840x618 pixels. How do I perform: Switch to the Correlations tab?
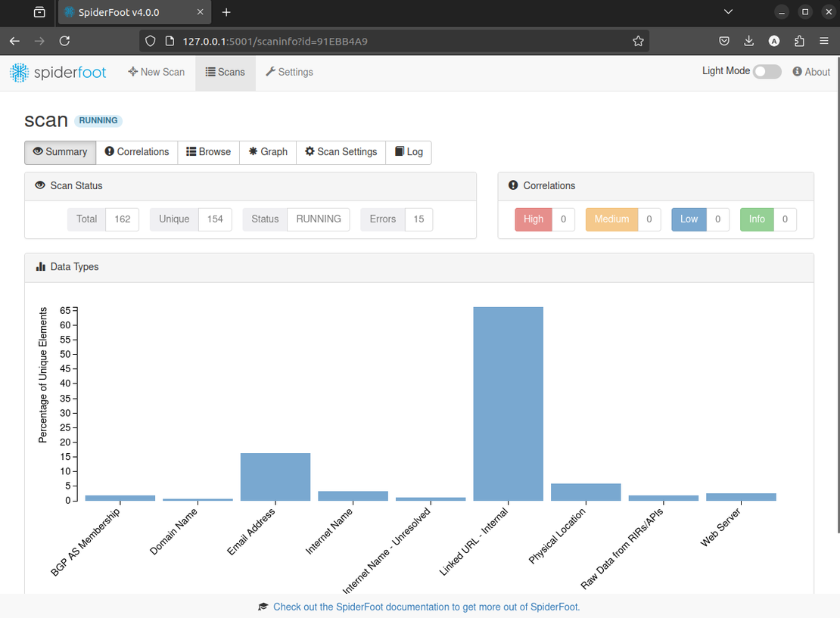[x=137, y=152]
